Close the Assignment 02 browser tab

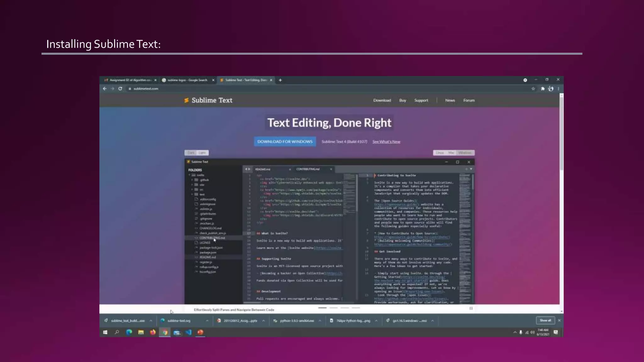tap(155, 80)
